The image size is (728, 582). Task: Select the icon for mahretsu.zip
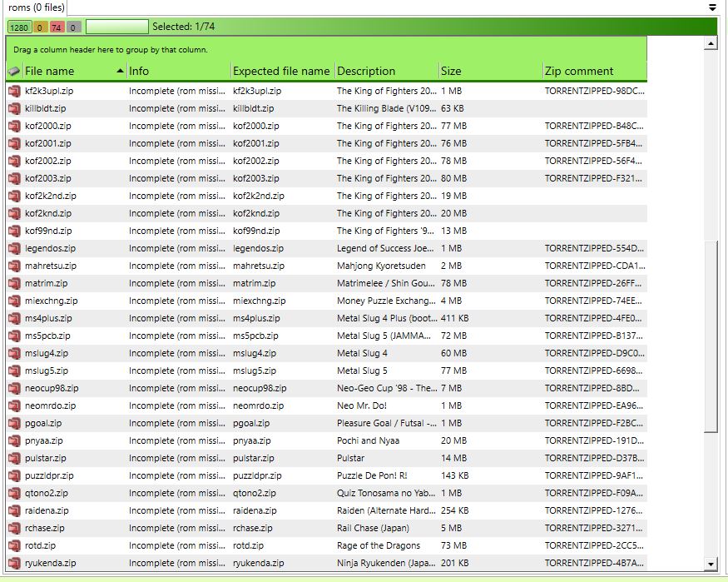click(14, 266)
